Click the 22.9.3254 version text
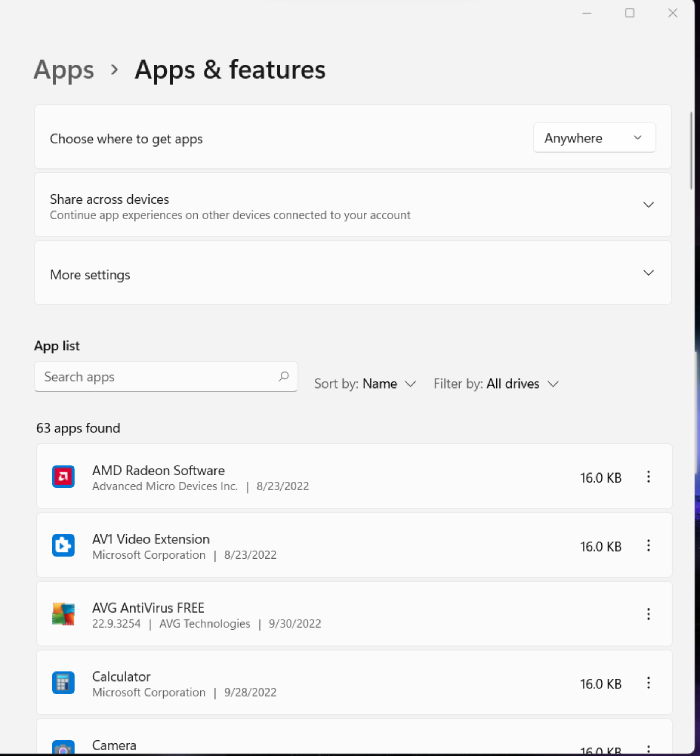700x756 pixels. pyautogui.click(x=116, y=623)
